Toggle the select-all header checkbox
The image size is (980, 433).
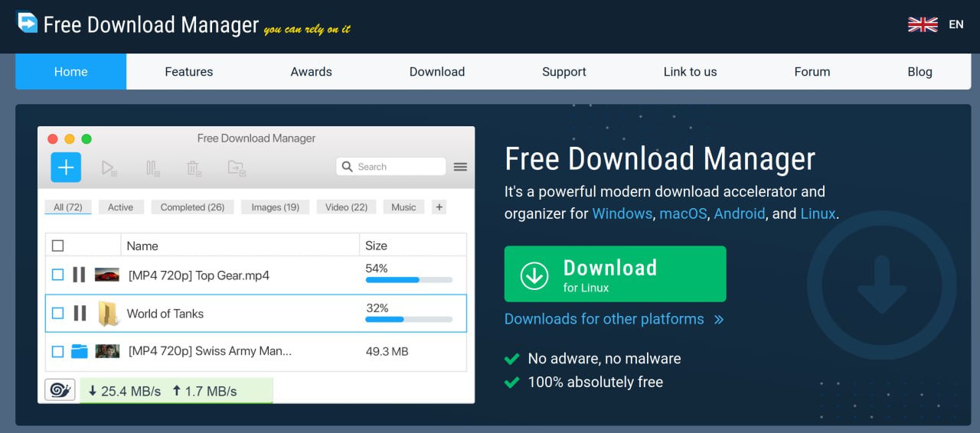[57, 246]
